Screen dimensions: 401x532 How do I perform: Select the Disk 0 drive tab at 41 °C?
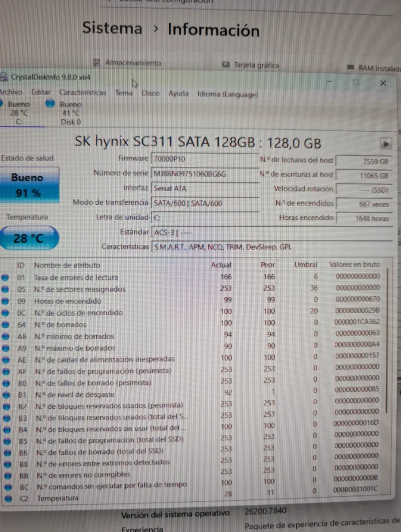[71, 113]
